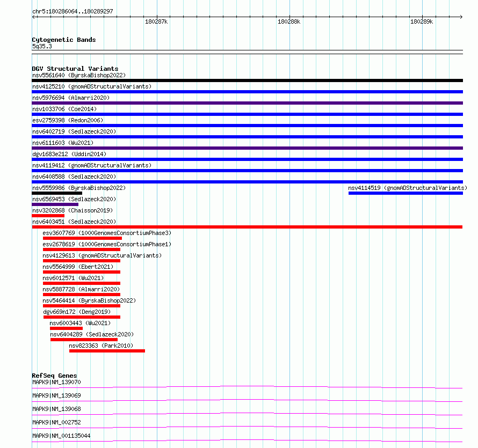The height and width of the screenshot is (448, 478).
Task: Open the DGV Structural Variants track title
Action: tap(75, 69)
